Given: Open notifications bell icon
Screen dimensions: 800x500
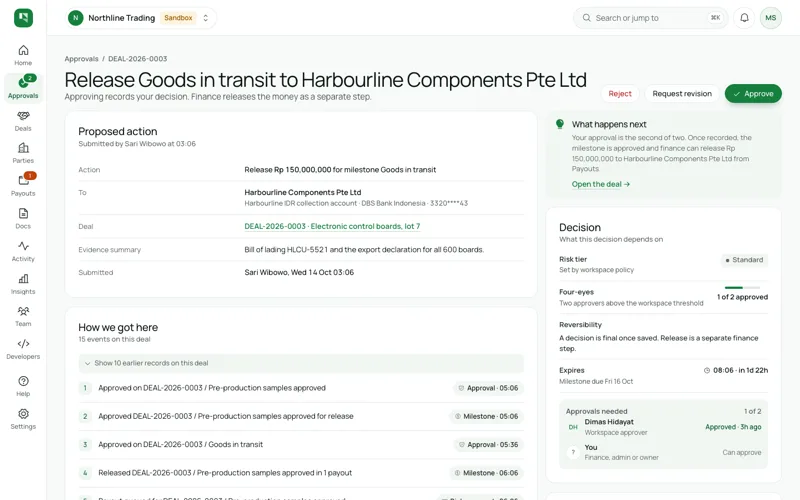Looking at the screenshot, I should (x=744, y=18).
